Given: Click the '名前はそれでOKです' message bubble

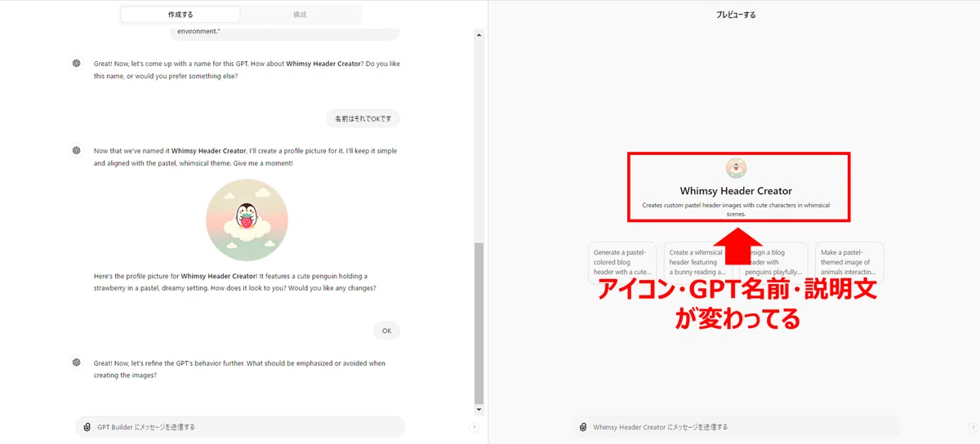Looking at the screenshot, I should [x=363, y=118].
